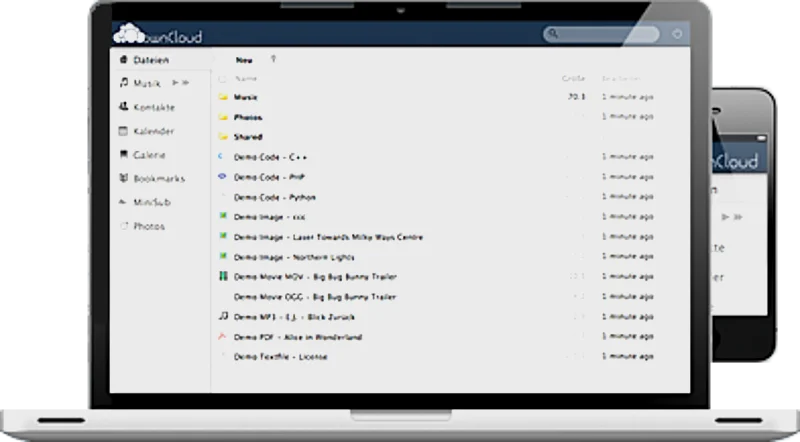Sort by the Name column header
The width and height of the screenshot is (800, 442).
click(x=245, y=79)
